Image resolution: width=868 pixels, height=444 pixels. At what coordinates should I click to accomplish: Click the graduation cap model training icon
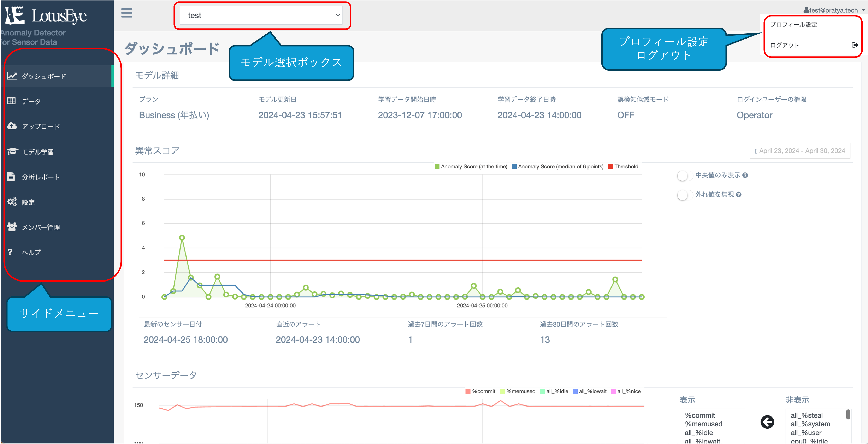[12, 151]
